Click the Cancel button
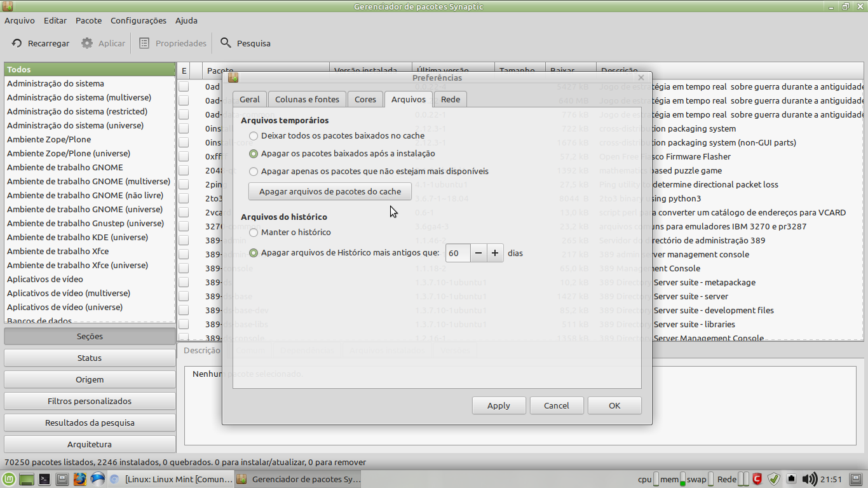This screenshot has width=868, height=488. coord(557,405)
